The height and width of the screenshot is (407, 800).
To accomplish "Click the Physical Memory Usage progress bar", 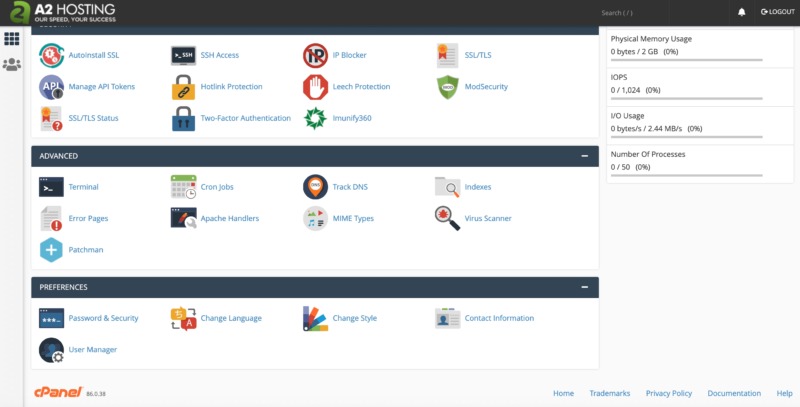I will pyautogui.click(x=686, y=62).
